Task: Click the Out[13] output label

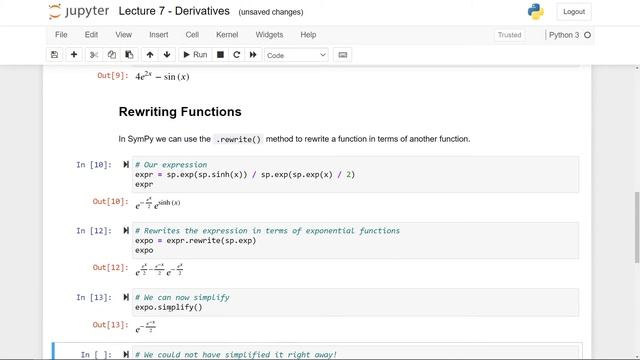Action: 110,325
